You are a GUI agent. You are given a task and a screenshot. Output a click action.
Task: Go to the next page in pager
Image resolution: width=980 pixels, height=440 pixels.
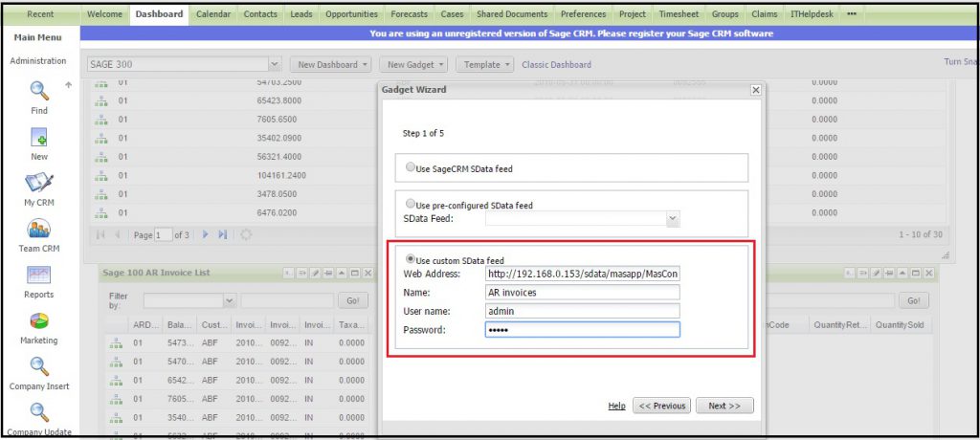coord(207,235)
